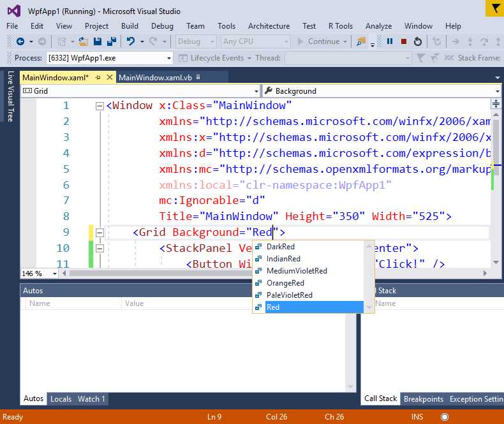The width and height of the screenshot is (504, 424).
Task: Close the MainWindow.xaml tab
Action: 110,77
